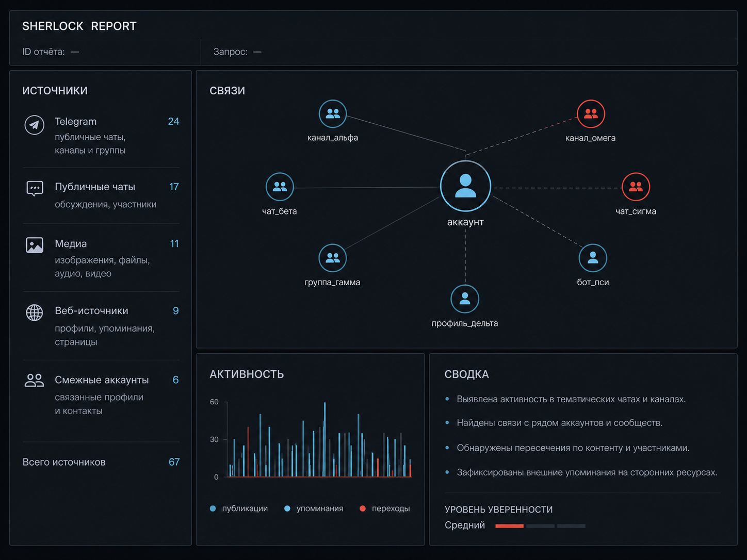The width and height of the screenshot is (747, 560).
Task: Click the Средний confidence value
Action: pos(465,525)
